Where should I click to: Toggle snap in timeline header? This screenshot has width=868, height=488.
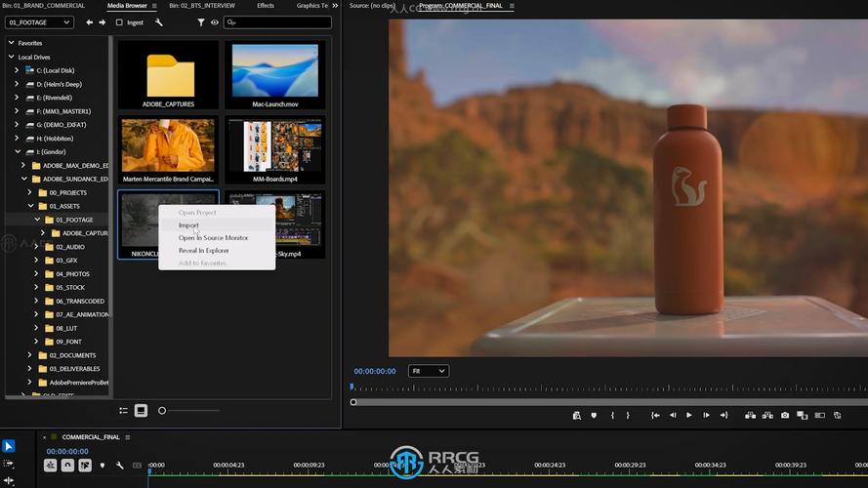point(67,466)
